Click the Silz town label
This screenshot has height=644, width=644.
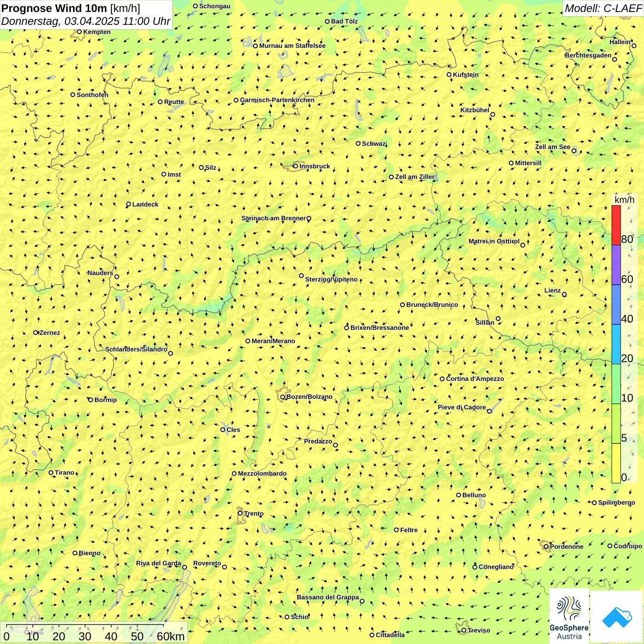[x=211, y=167]
